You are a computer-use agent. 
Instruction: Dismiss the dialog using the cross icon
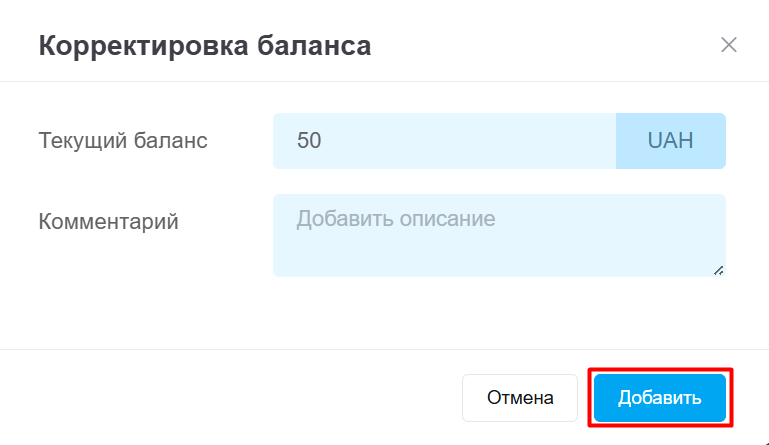[729, 45]
